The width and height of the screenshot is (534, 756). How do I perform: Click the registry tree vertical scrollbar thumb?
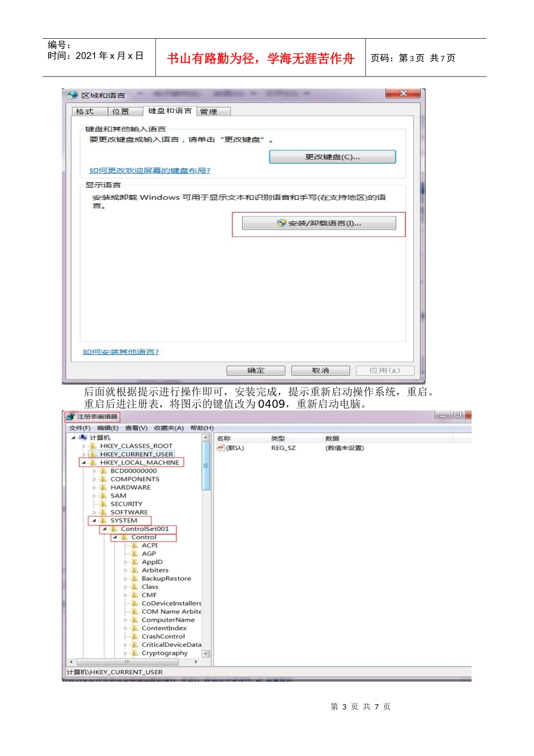pos(206,466)
